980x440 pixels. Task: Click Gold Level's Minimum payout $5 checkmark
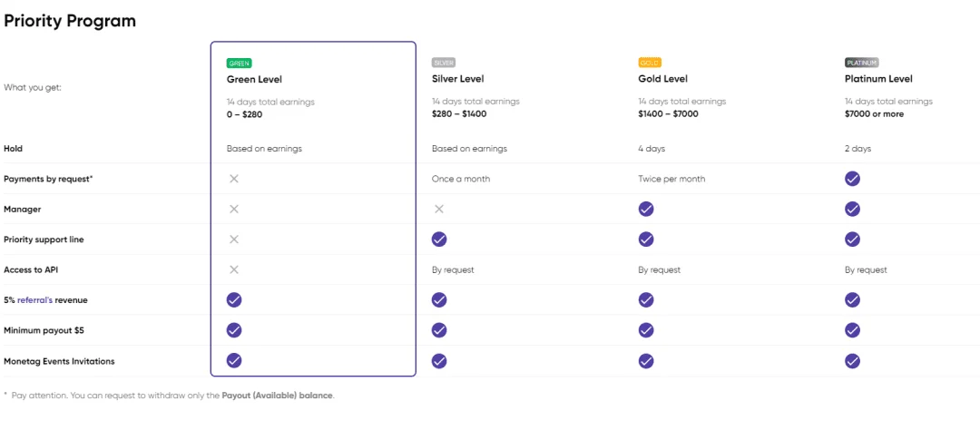[x=646, y=330]
